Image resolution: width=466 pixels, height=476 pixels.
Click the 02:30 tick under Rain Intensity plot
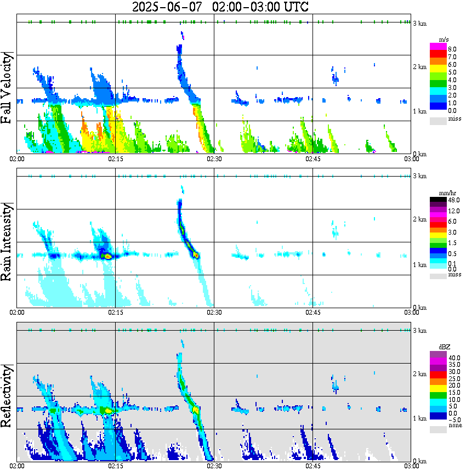[214, 313]
